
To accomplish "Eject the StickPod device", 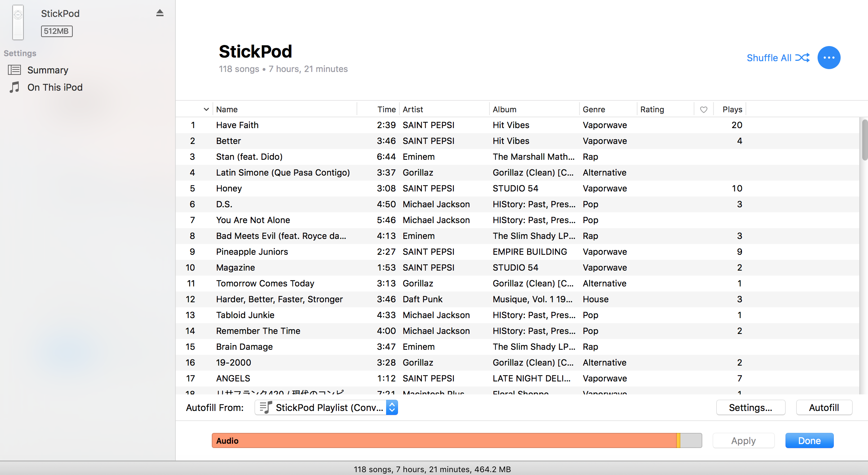I will click(x=160, y=13).
